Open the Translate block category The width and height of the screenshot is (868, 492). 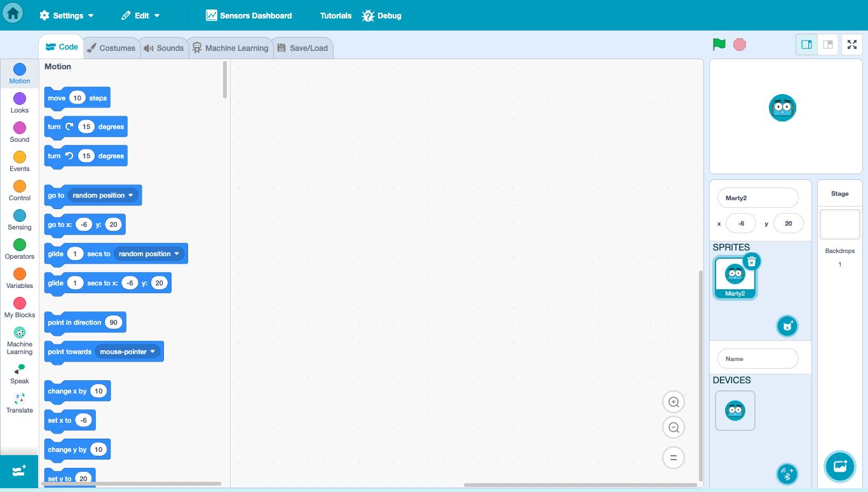pos(20,403)
